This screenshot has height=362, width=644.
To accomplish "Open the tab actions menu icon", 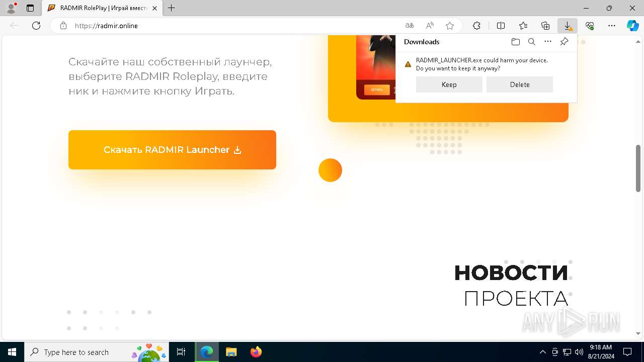I will click(30, 8).
